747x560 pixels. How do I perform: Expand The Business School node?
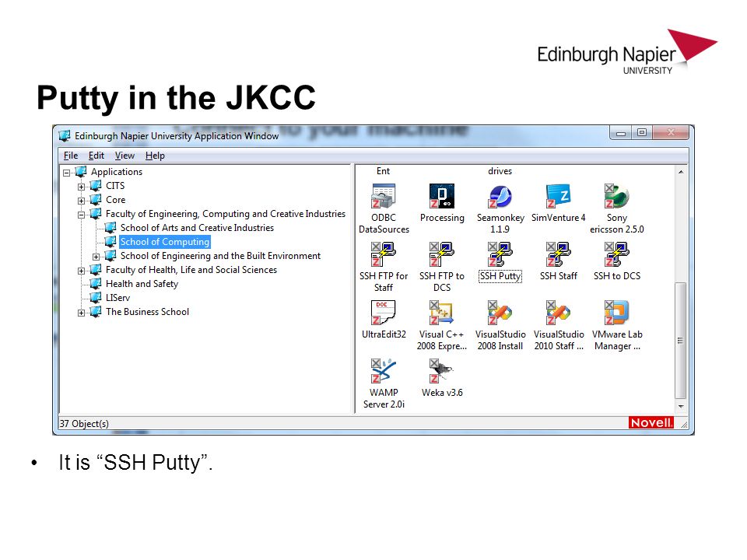click(82, 313)
